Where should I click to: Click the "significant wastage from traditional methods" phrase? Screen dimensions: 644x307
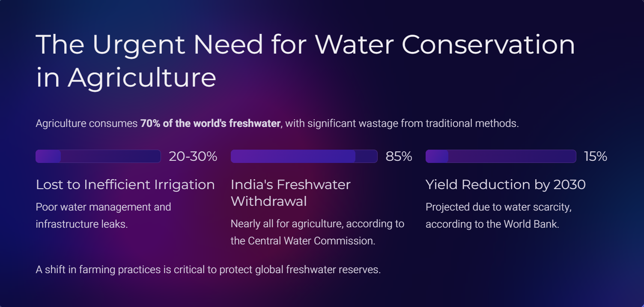coord(402,123)
